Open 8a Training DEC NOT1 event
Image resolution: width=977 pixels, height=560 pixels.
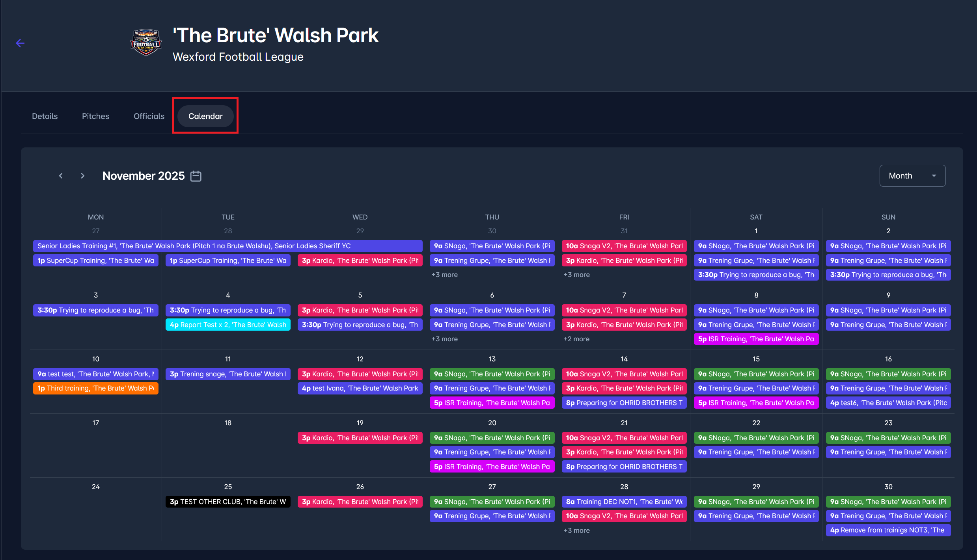(x=624, y=502)
